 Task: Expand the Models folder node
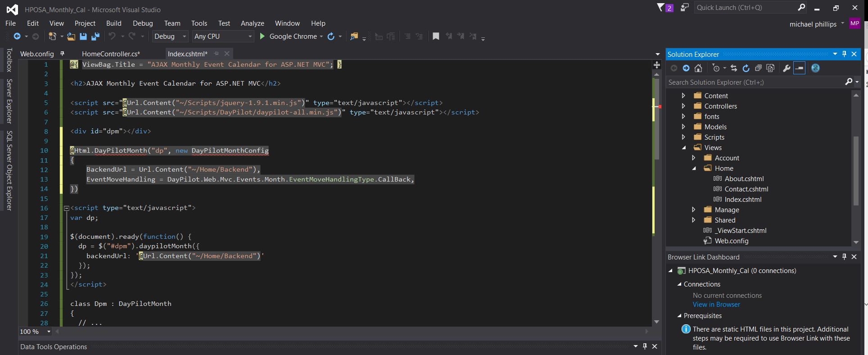(x=683, y=127)
